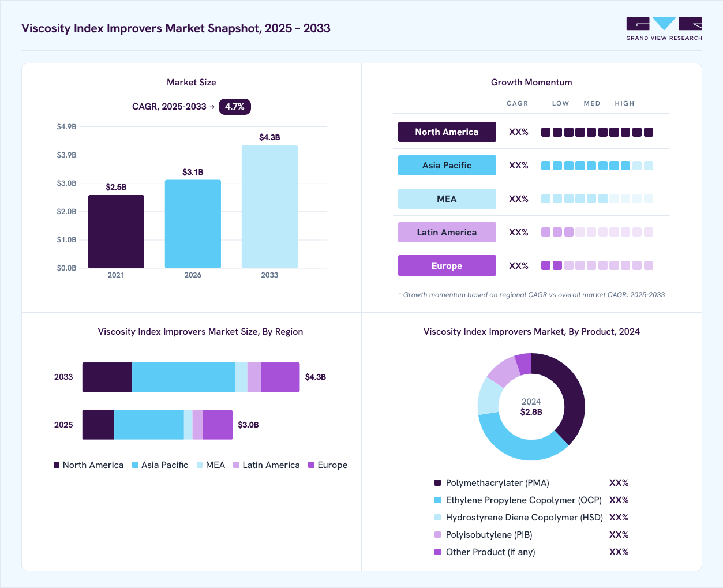Click the $4.3B label above 2033 bar
The image size is (723, 588).
pyautogui.click(x=269, y=137)
